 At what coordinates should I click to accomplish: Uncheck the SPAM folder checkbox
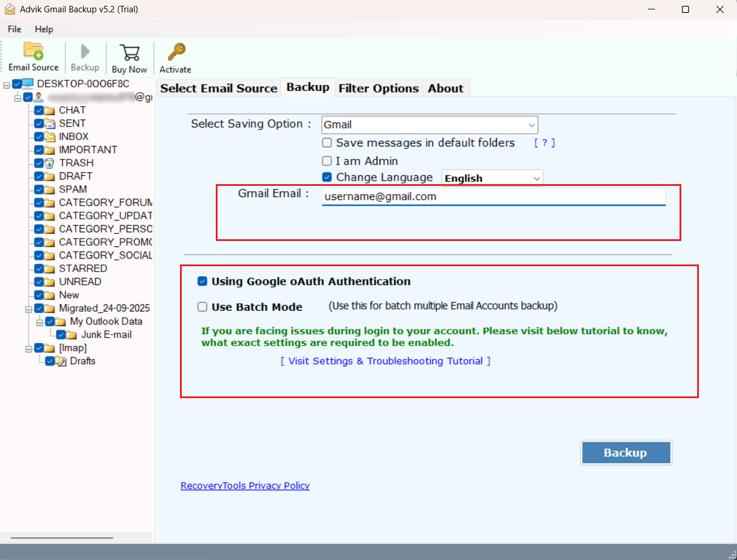(39, 189)
